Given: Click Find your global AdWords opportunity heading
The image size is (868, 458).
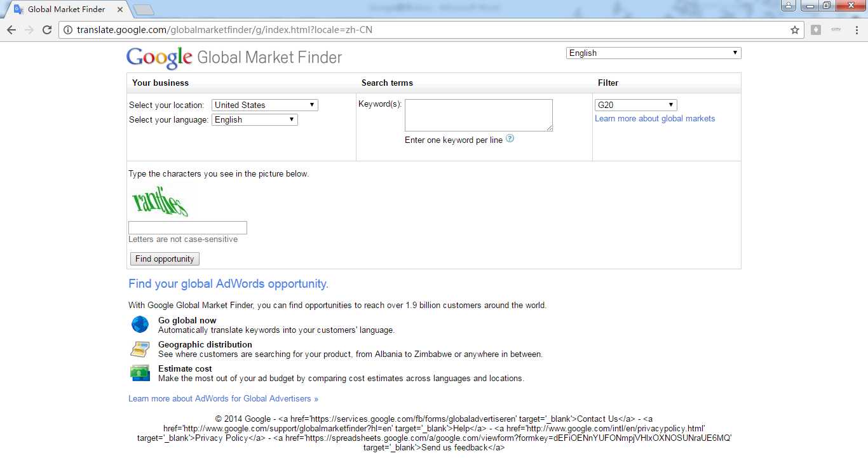Looking at the screenshot, I should [228, 284].
